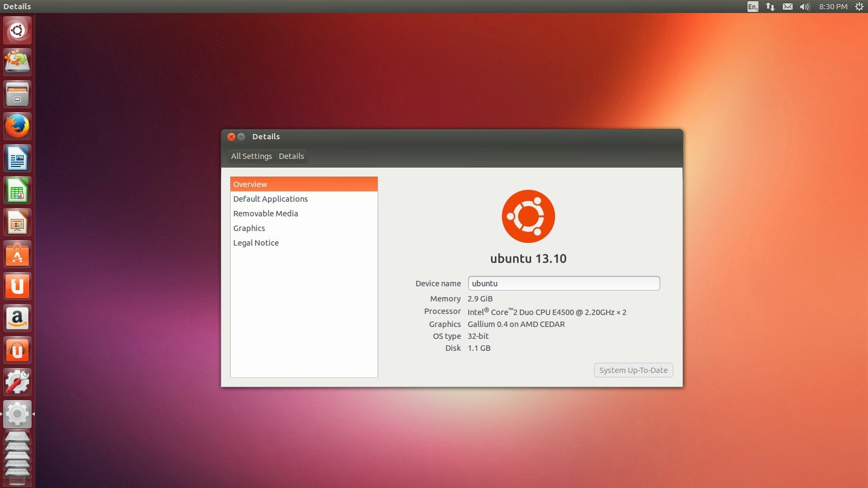Open the Ubuntu Dash from the launcher
868x488 pixels.
pos(17,30)
